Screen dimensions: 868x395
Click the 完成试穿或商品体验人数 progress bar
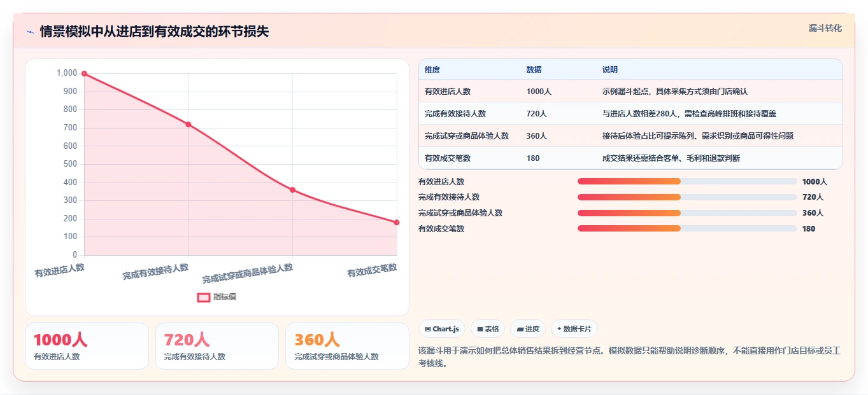tap(687, 213)
